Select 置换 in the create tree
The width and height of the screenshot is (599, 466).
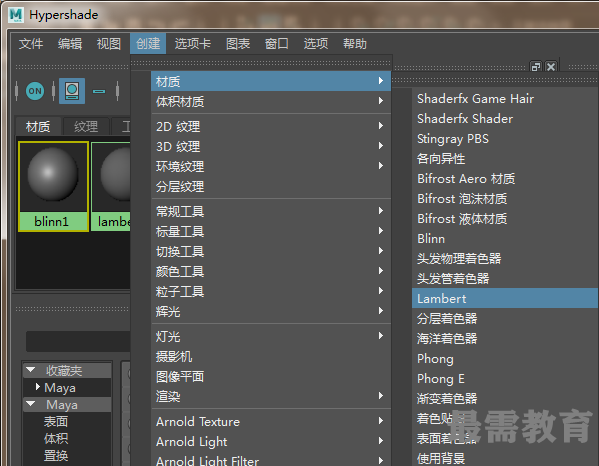click(56, 455)
